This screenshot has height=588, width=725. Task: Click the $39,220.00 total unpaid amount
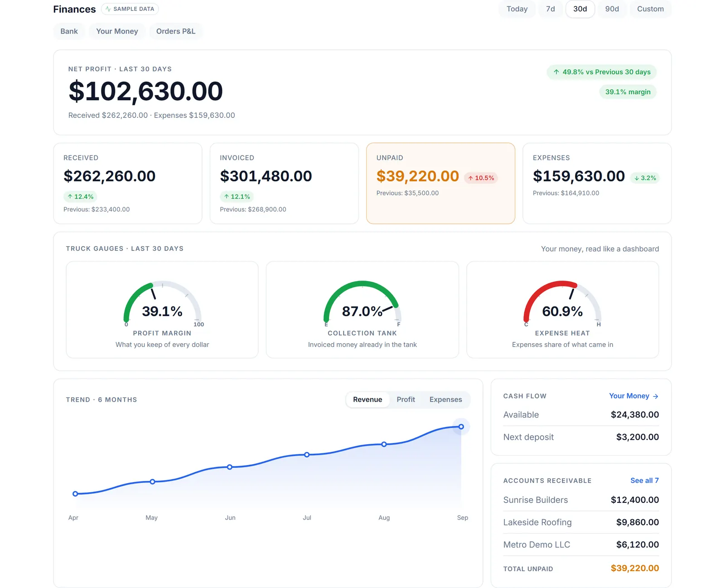(x=634, y=569)
